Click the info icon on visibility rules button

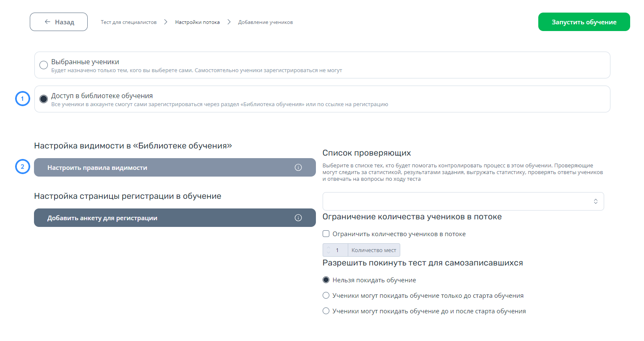pyautogui.click(x=298, y=167)
